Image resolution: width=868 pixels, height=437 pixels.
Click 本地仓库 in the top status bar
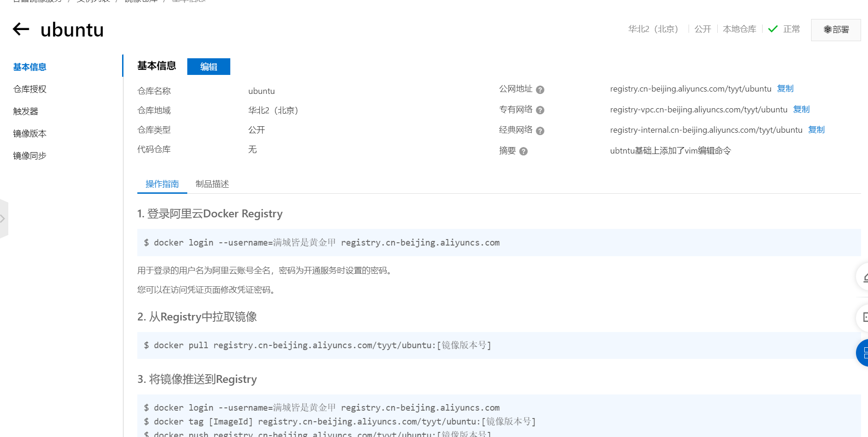(739, 29)
